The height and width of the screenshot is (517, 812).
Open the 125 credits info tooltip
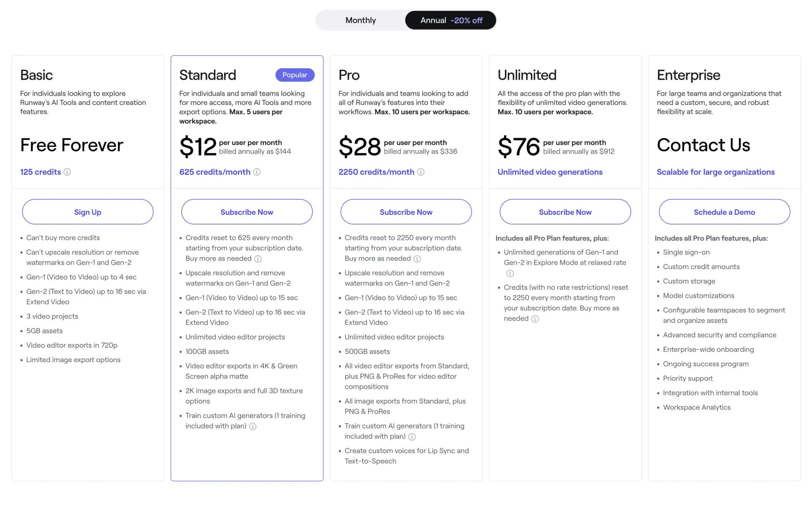point(68,172)
